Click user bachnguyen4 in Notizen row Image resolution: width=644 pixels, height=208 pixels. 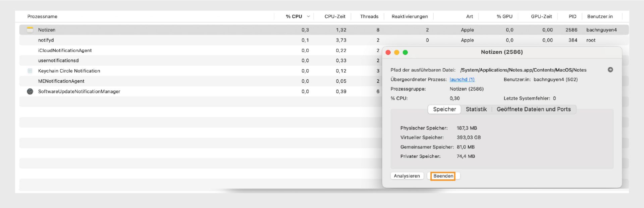click(601, 30)
